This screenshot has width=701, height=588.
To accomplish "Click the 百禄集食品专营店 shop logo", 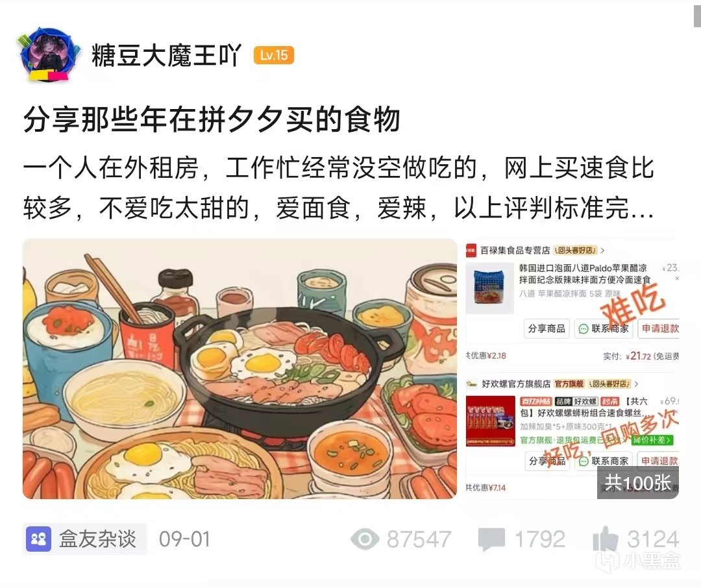I will pyautogui.click(x=471, y=251).
